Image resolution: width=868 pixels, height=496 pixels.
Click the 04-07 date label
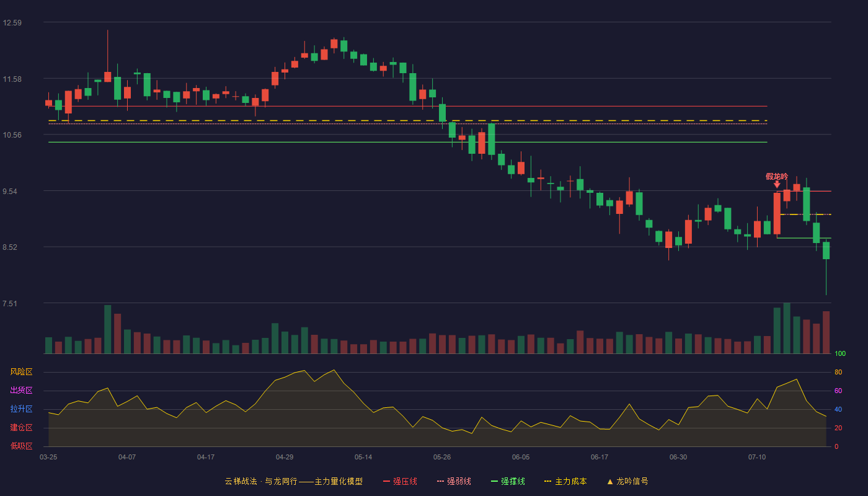[127, 457]
